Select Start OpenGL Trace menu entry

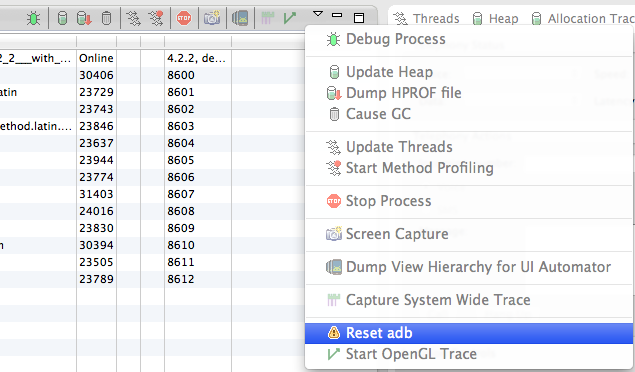click(469, 354)
